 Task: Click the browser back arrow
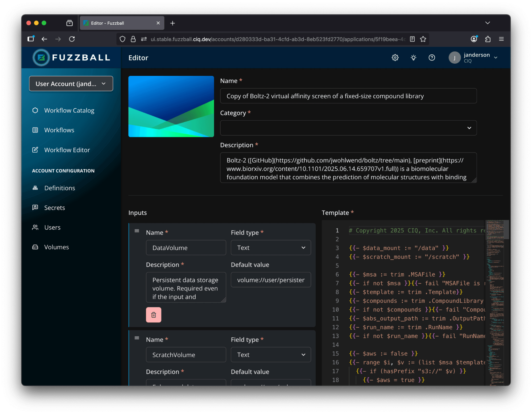(x=44, y=39)
